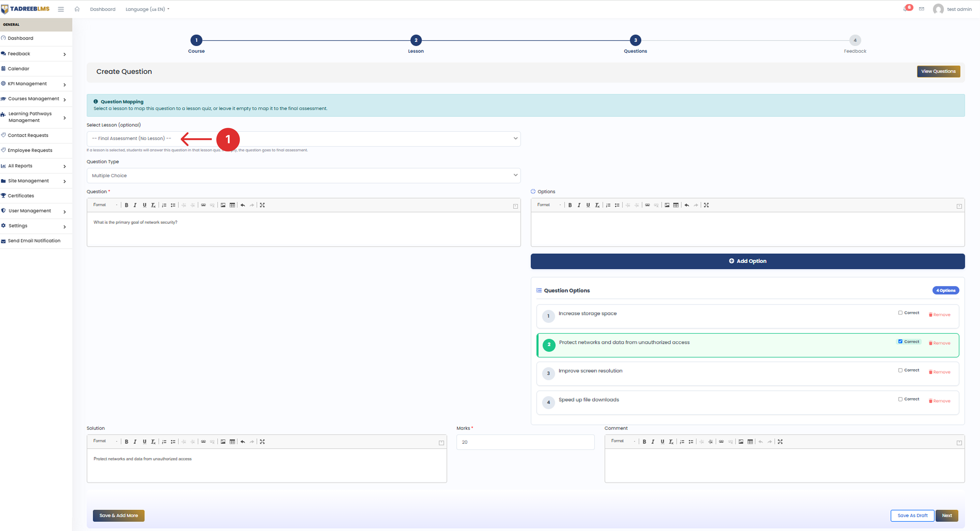The width and height of the screenshot is (980, 531).
Task: Open the Question Type dropdown
Action: click(x=304, y=175)
